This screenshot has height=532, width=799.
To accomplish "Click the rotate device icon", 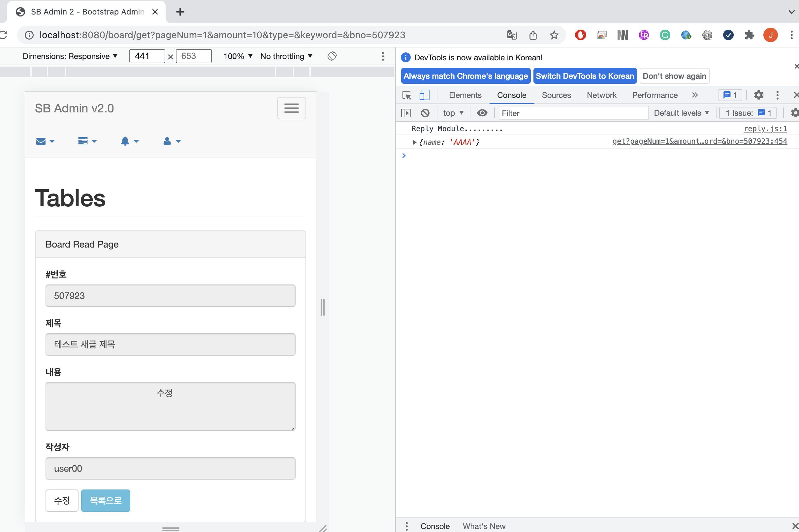I will 332,56.
